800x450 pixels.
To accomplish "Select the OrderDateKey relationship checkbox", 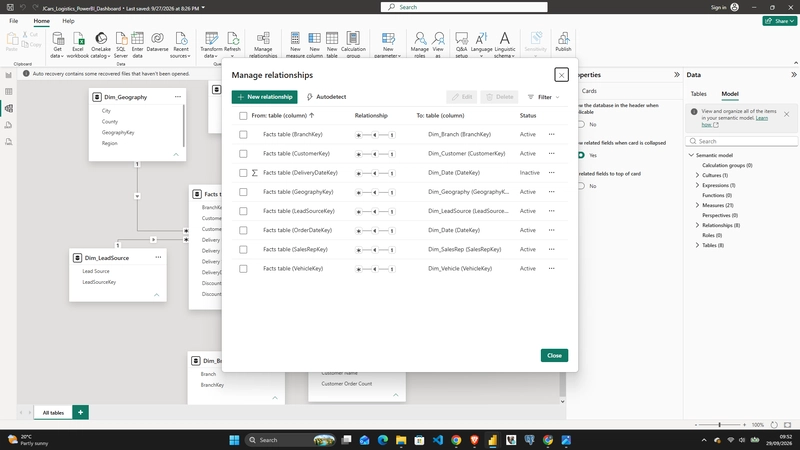I will coord(243,230).
